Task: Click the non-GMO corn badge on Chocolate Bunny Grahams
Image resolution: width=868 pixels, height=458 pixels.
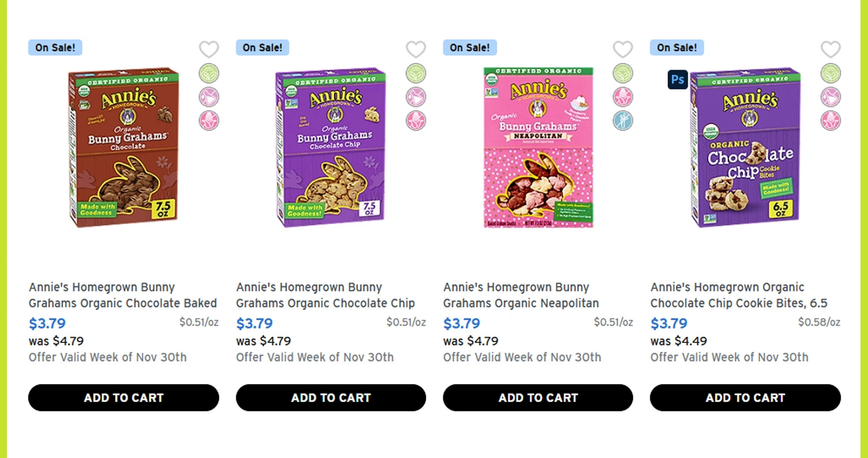Action: [209, 121]
